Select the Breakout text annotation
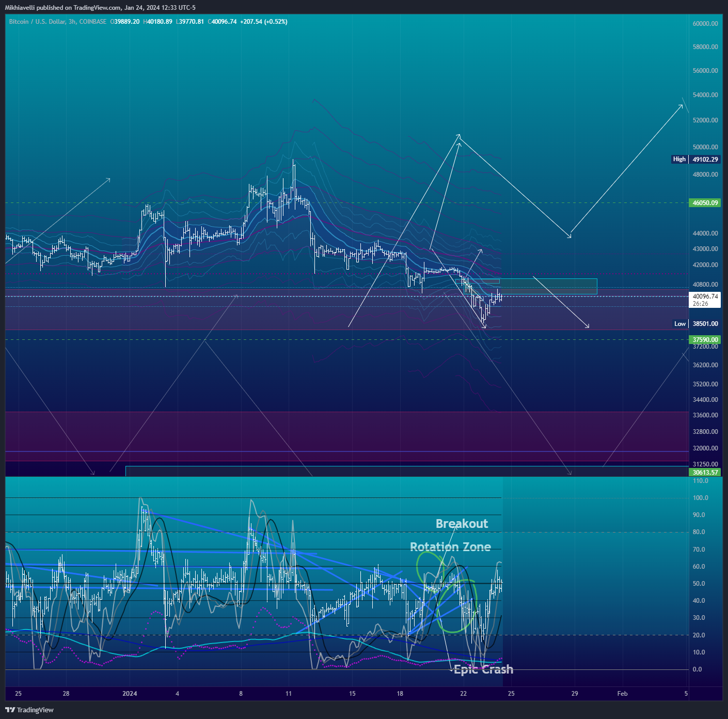Image resolution: width=728 pixels, height=719 pixels. [462, 524]
